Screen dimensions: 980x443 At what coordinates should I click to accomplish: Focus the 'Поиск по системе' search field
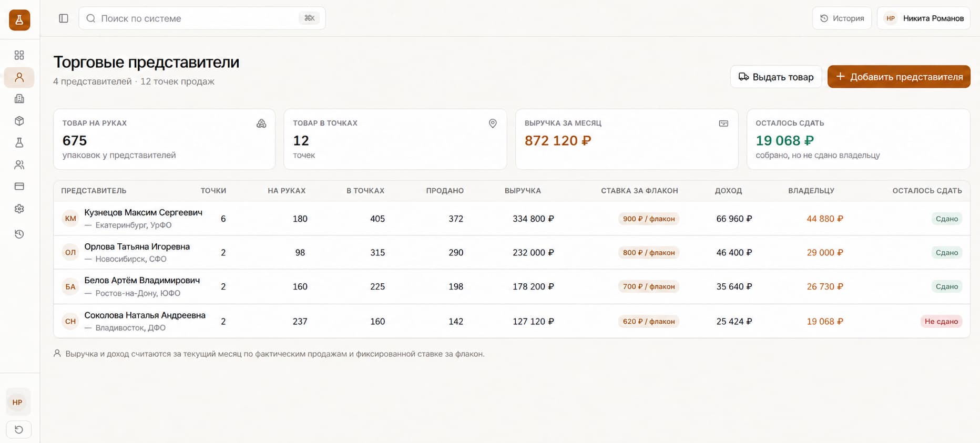[202, 18]
